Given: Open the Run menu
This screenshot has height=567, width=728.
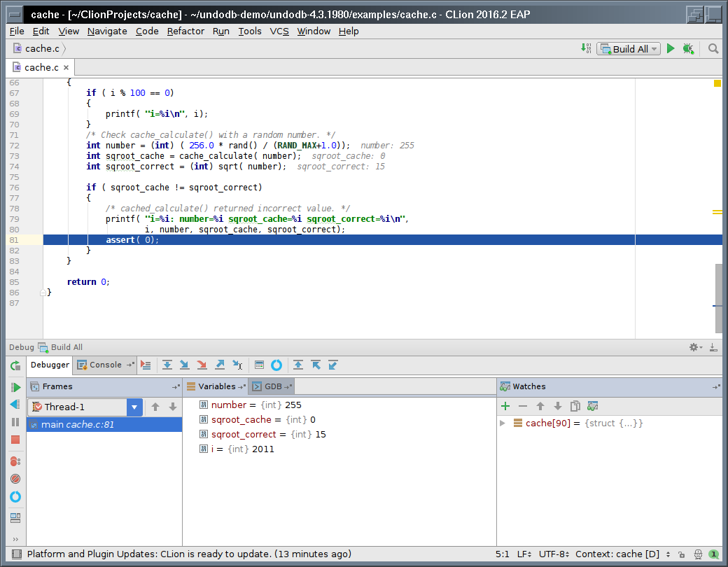Looking at the screenshot, I should [221, 31].
